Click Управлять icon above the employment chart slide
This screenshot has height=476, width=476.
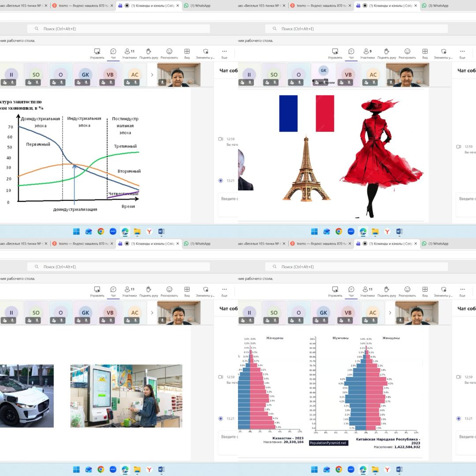(x=97, y=53)
